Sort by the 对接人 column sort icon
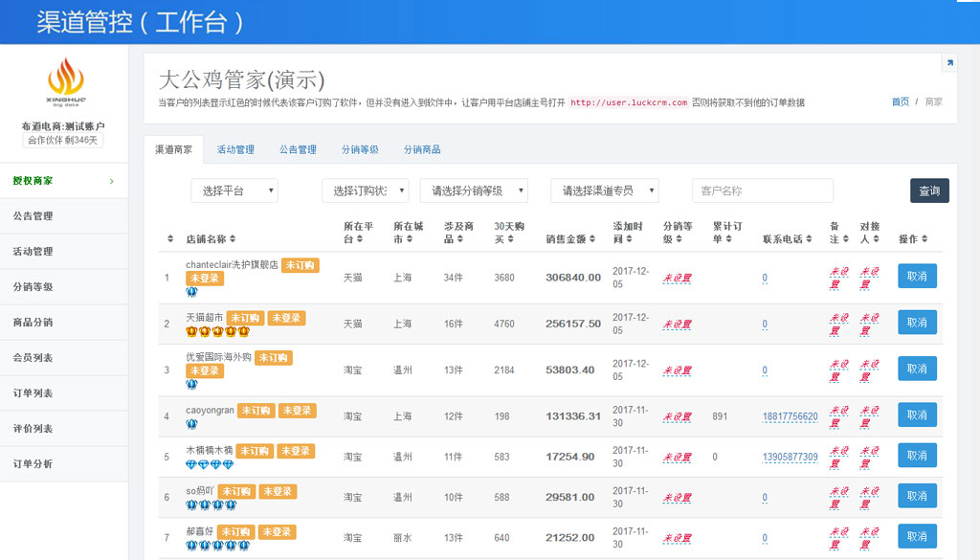 click(x=876, y=238)
